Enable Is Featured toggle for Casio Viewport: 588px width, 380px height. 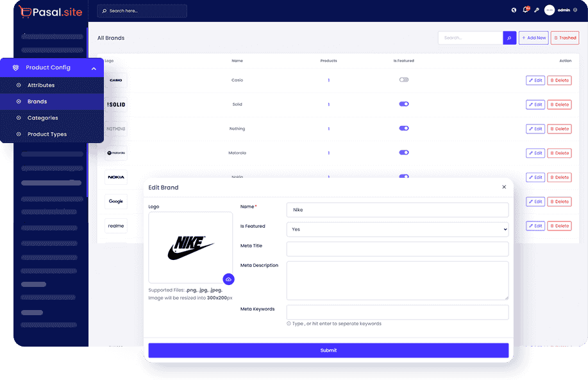404,80
